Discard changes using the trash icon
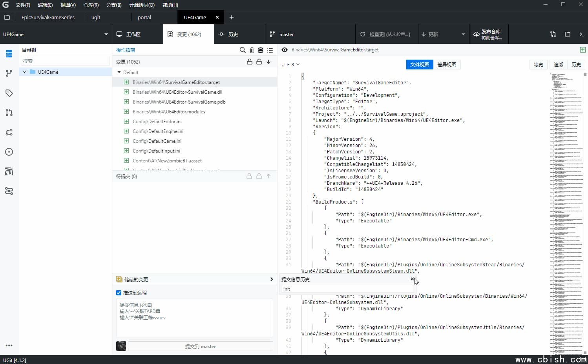The width and height of the screenshot is (588, 364). click(252, 50)
